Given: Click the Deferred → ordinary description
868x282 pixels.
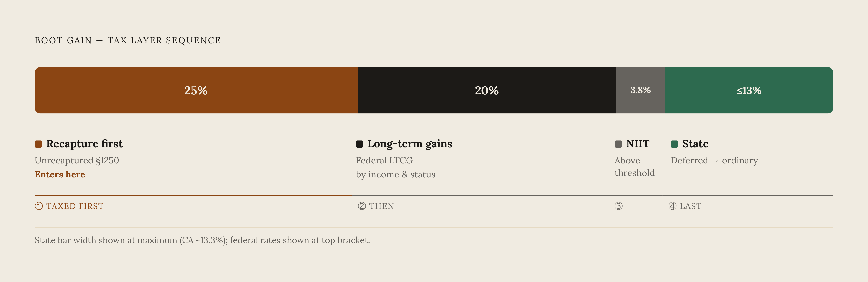Looking at the screenshot, I should [714, 160].
